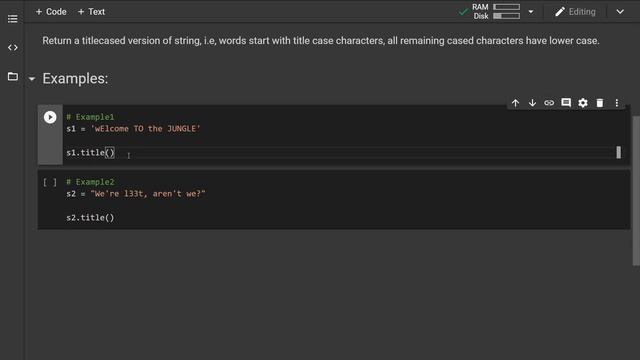Viewport: 640px width, 360px height.
Task: Copy link to cell icon
Action: [549, 103]
